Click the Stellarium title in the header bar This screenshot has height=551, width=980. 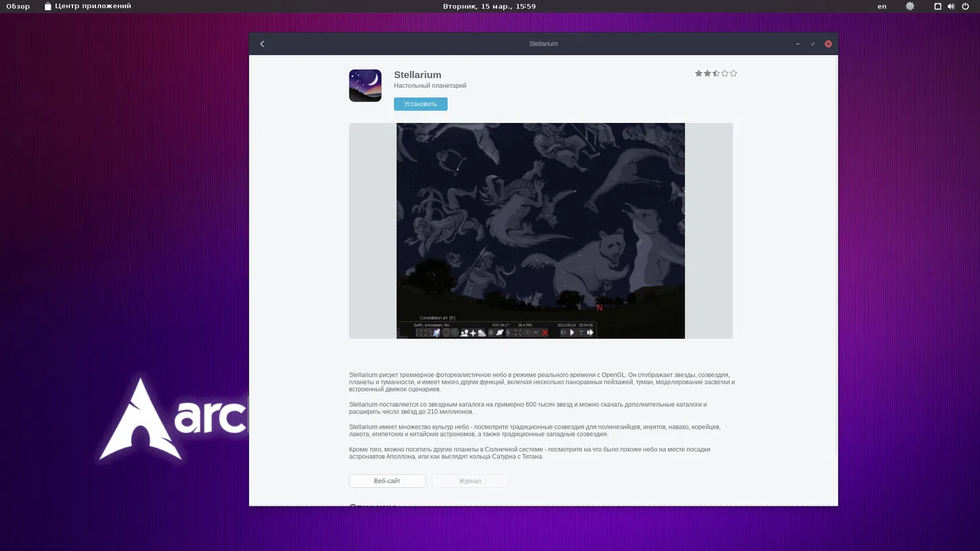[544, 44]
